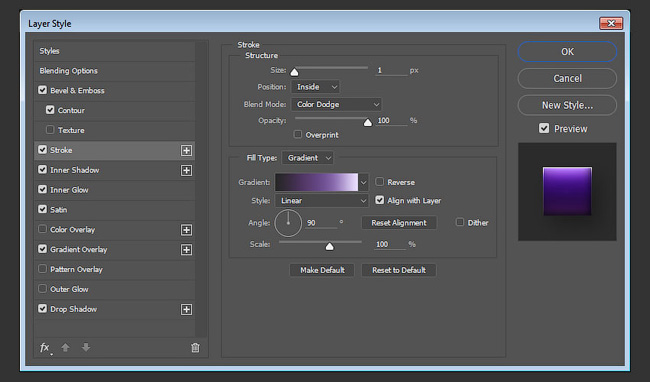The height and width of the screenshot is (382, 650).
Task: Click the purple style preview thumbnail
Action: pyautogui.click(x=567, y=191)
